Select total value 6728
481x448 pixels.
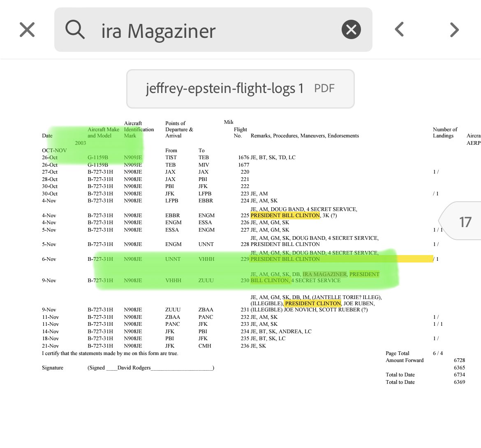[459, 360]
